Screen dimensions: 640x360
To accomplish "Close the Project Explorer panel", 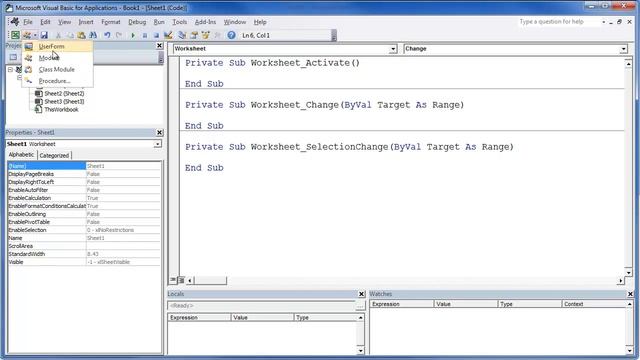I will 160,46.
